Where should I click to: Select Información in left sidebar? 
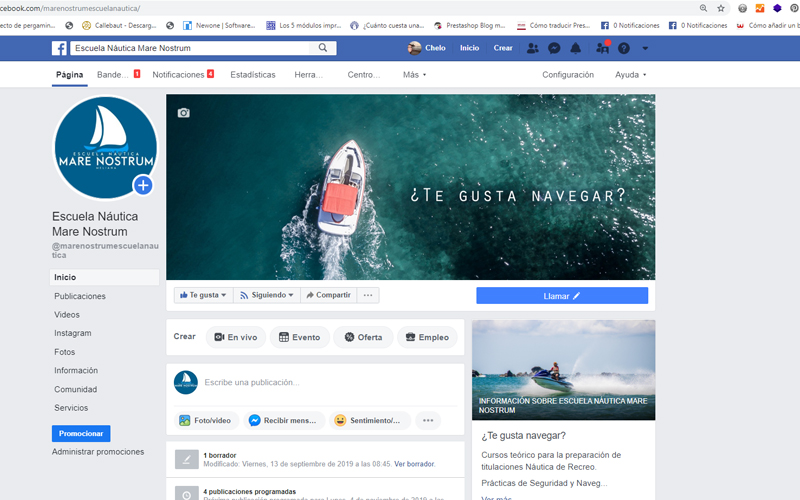76,370
